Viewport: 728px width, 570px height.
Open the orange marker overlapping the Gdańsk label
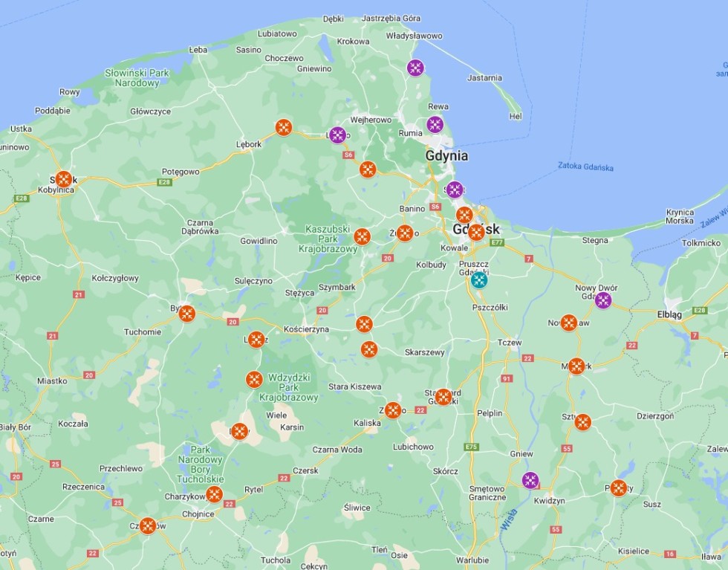click(476, 233)
